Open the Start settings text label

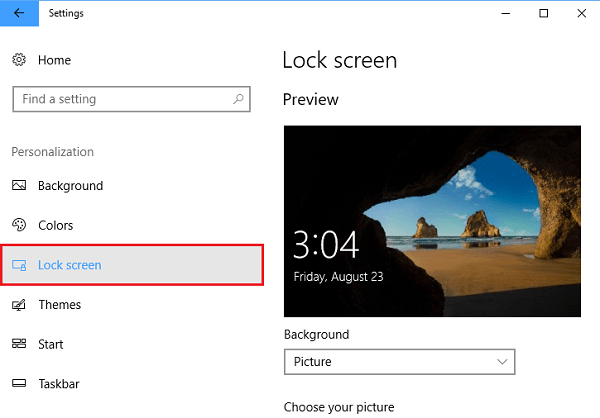tap(51, 344)
